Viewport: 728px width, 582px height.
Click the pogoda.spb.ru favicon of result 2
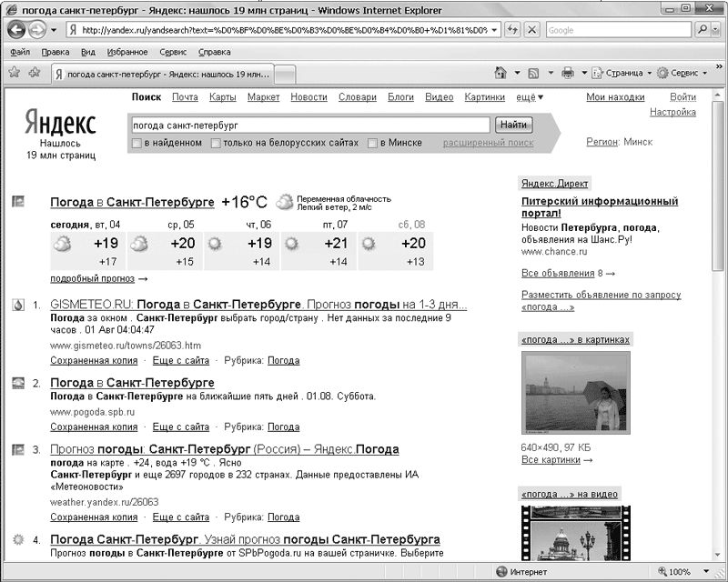18,383
